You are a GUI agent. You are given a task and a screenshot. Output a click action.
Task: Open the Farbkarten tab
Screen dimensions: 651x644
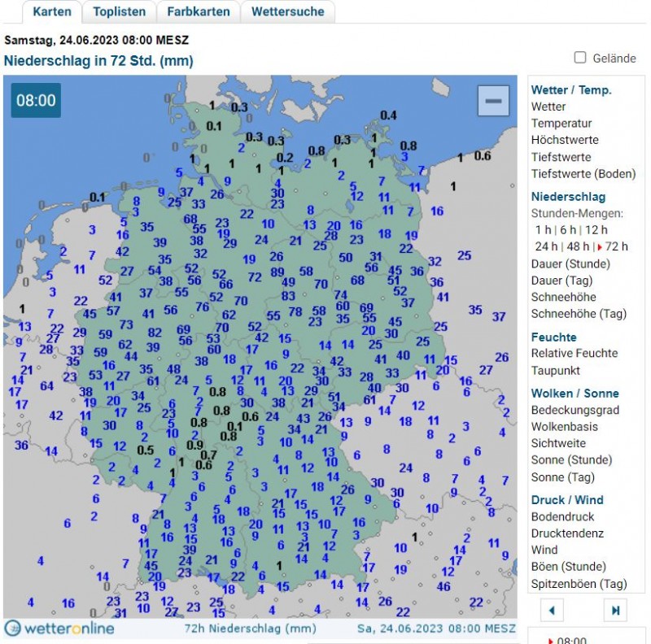tap(199, 11)
